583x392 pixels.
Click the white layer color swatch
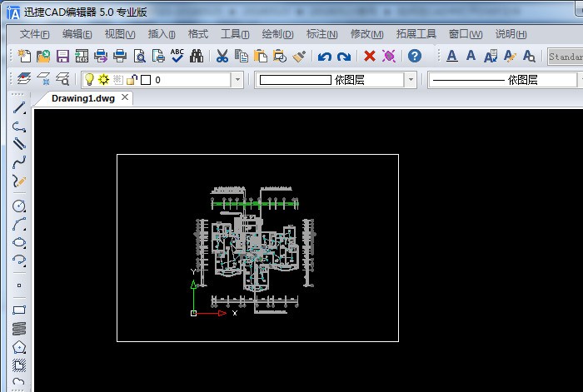click(146, 80)
